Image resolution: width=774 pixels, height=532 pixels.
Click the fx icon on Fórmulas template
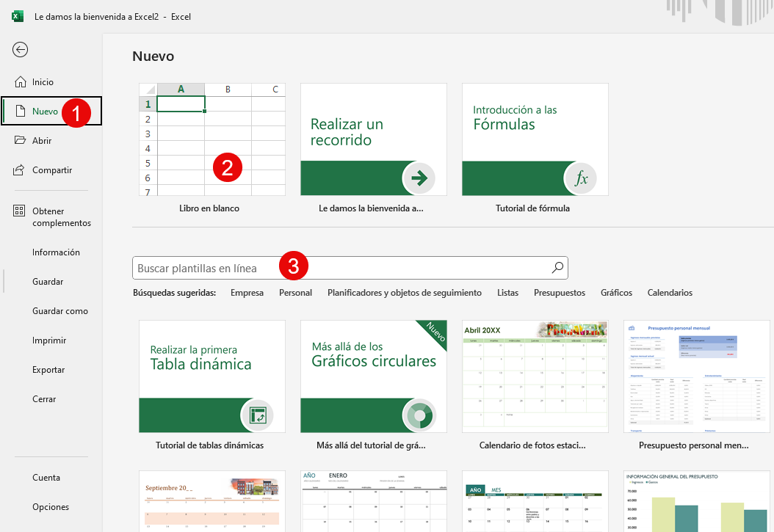[x=580, y=178]
